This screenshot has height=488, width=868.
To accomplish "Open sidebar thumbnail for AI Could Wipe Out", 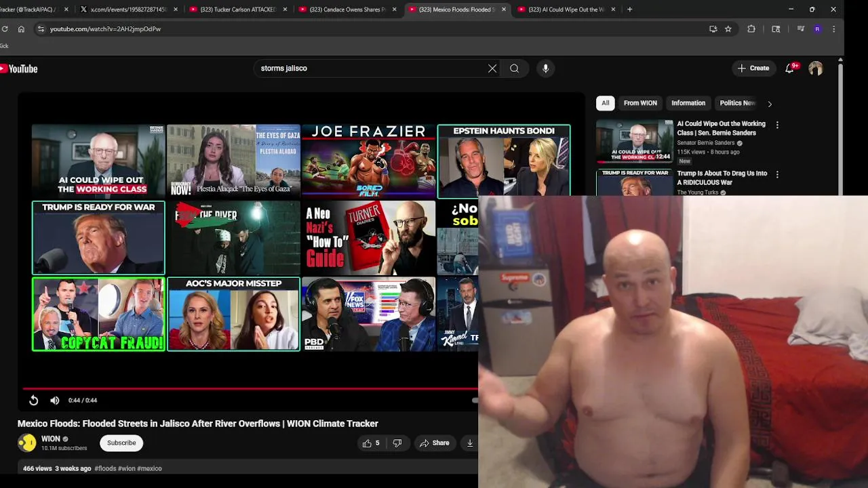I will 635,141.
